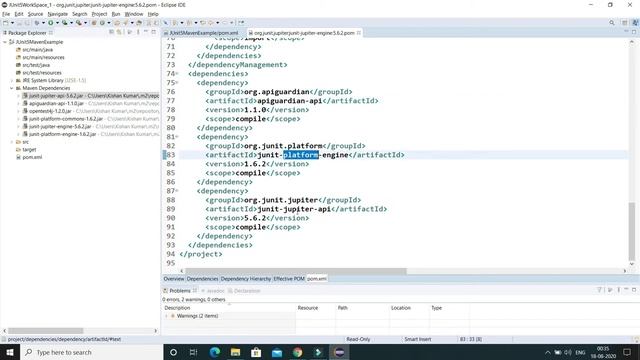Select pom.xml in Package Explorer
640x360 pixels.
click(32, 157)
